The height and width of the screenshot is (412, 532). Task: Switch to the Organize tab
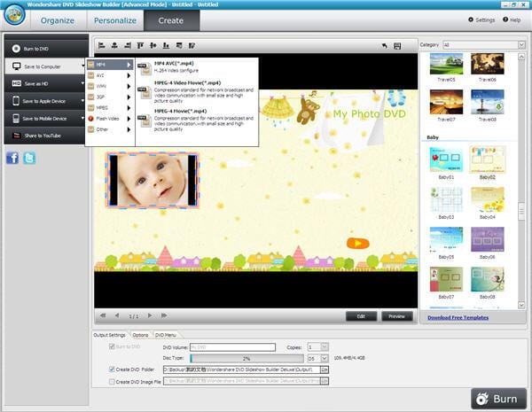[58, 20]
